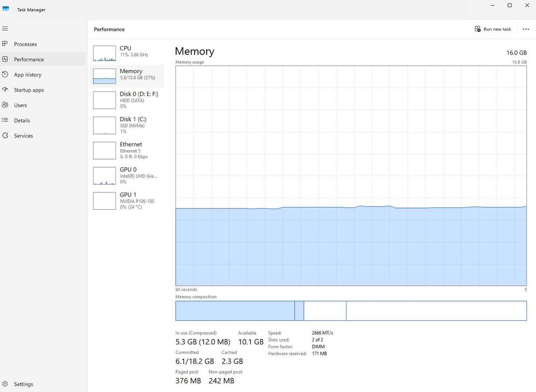The width and height of the screenshot is (536, 392).
Task: Open the Processes page label
Action: [x=25, y=44]
